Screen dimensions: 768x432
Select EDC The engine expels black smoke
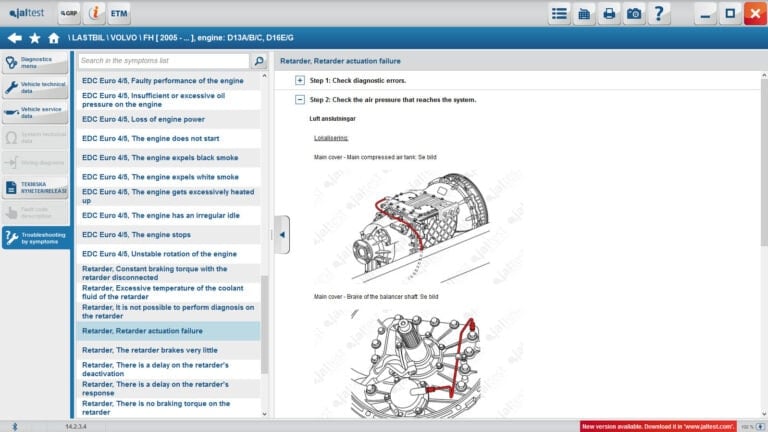(168, 158)
